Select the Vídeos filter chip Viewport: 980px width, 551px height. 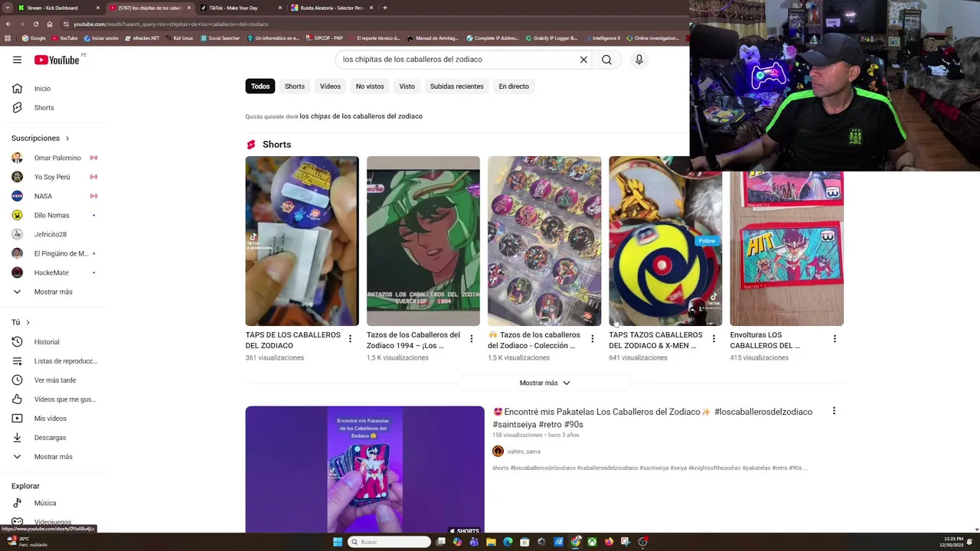tap(330, 86)
